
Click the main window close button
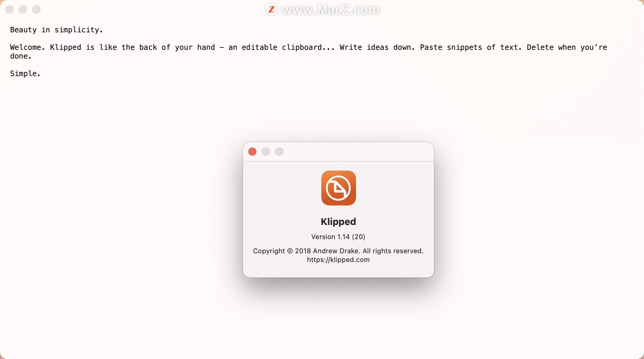click(9, 9)
